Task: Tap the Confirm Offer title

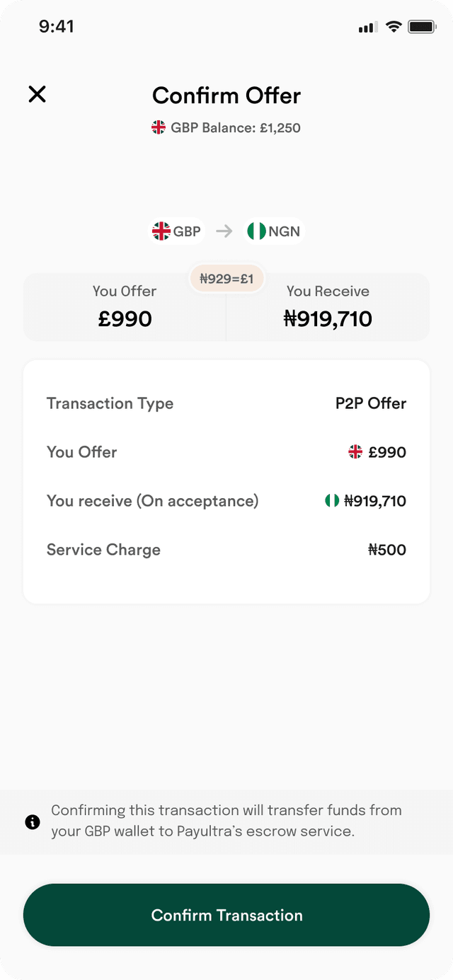Action: coord(226,96)
